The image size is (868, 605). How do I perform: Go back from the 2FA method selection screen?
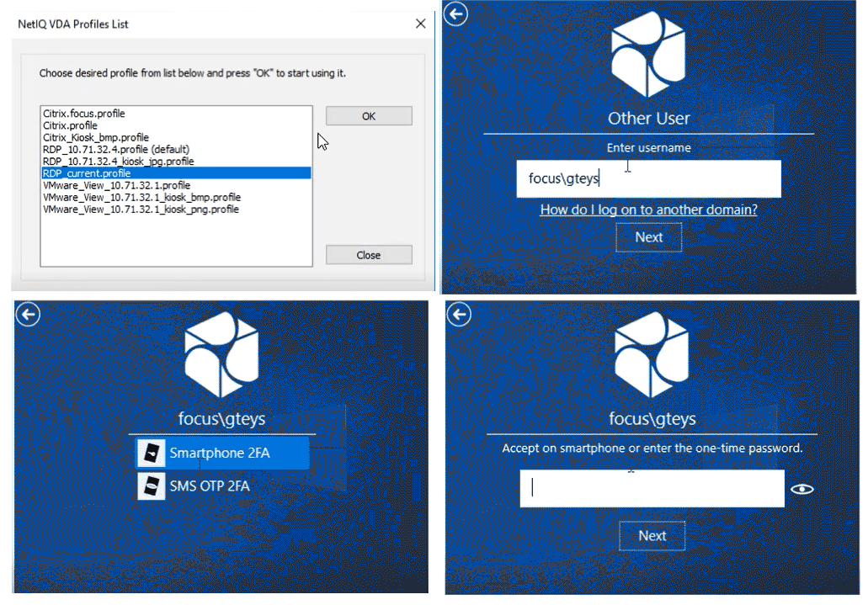28,315
